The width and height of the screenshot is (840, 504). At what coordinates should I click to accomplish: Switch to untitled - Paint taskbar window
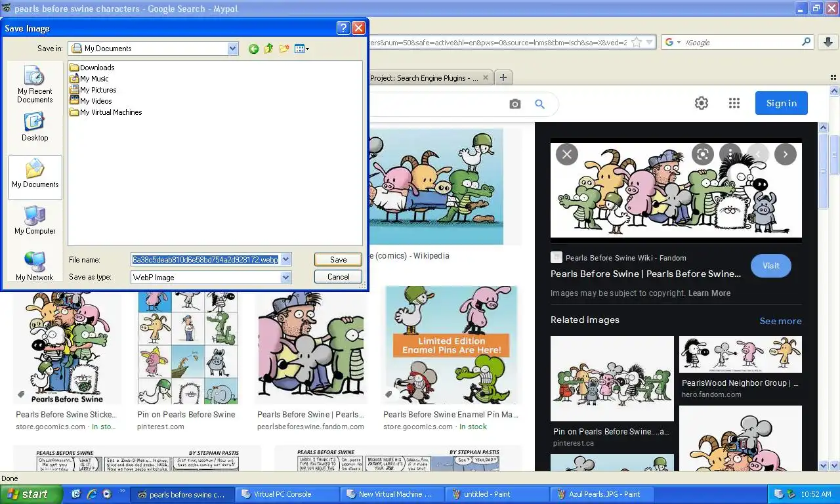tap(497, 494)
